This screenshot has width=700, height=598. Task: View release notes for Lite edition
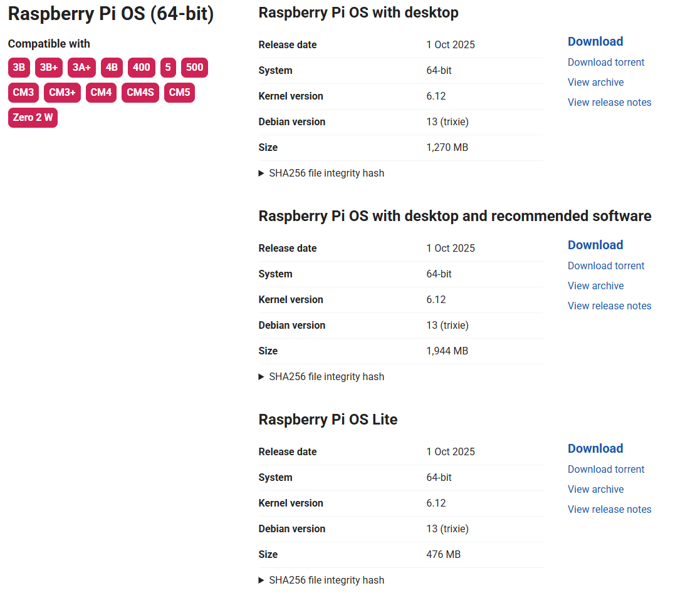click(609, 509)
